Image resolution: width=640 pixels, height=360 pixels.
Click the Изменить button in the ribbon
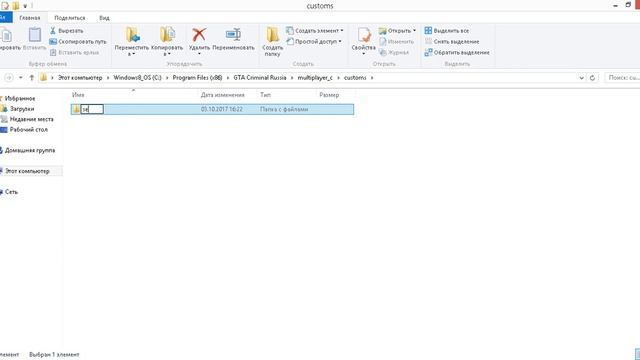pyautogui.click(x=396, y=42)
